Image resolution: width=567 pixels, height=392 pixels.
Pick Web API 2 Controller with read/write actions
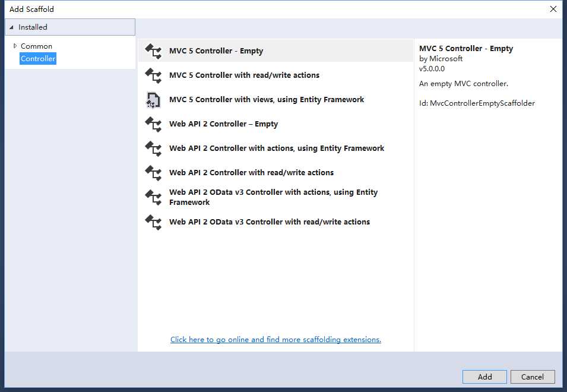[x=275, y=172]
